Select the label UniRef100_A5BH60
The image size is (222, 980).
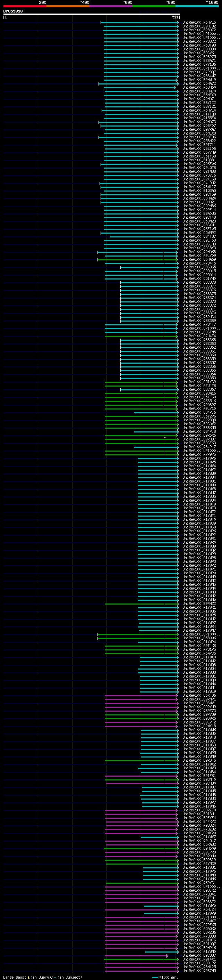point(199,88)
